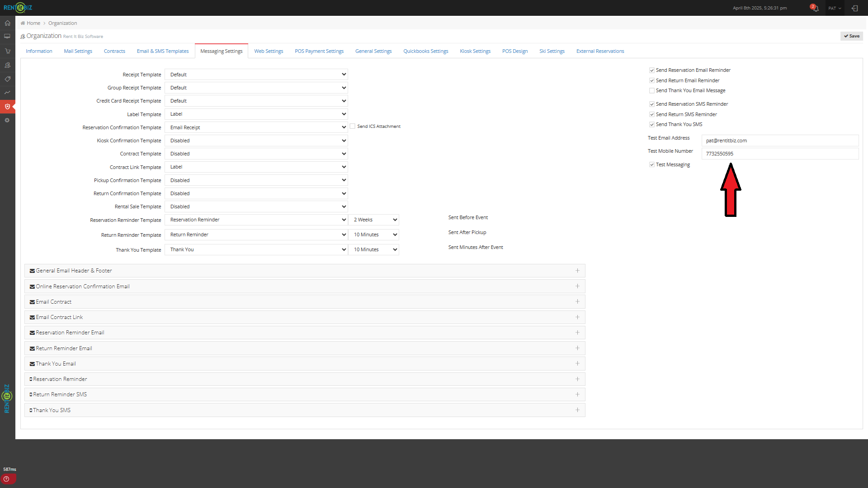This screenshot has width=868, height=488.
Task: Open the Email & SMS Templates tab
Action: tap(163, 51)
